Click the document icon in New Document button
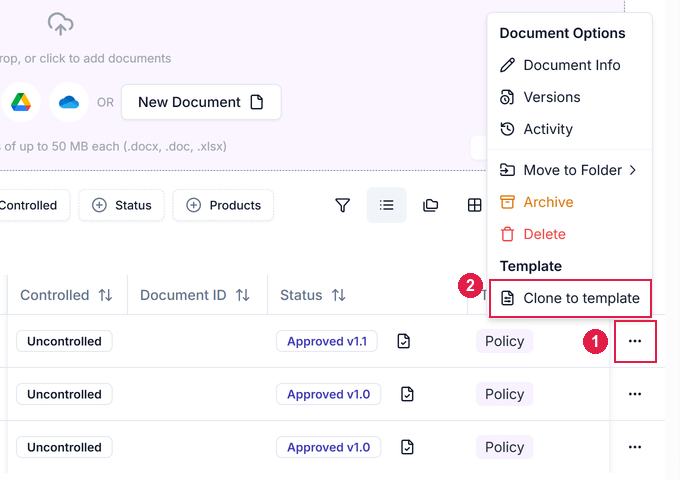The image size is (680, 480). click(x=257, y=102)
